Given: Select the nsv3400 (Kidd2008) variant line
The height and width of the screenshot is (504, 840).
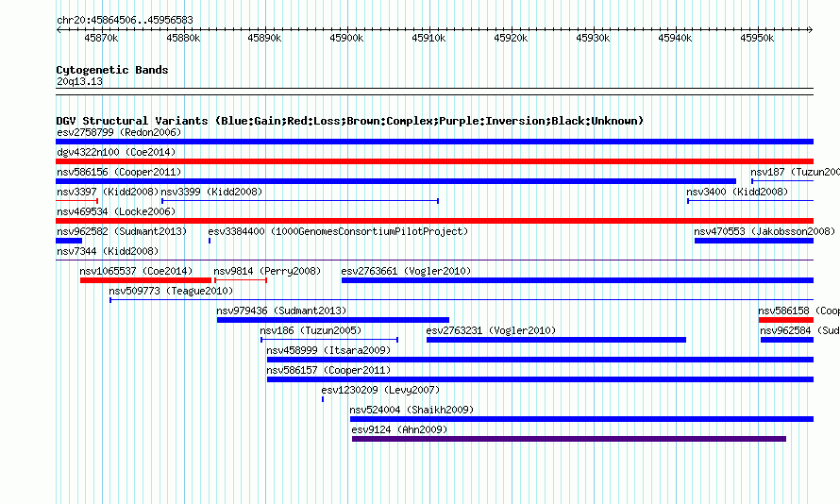Looking at the screenshot, I should pos(750,201).
